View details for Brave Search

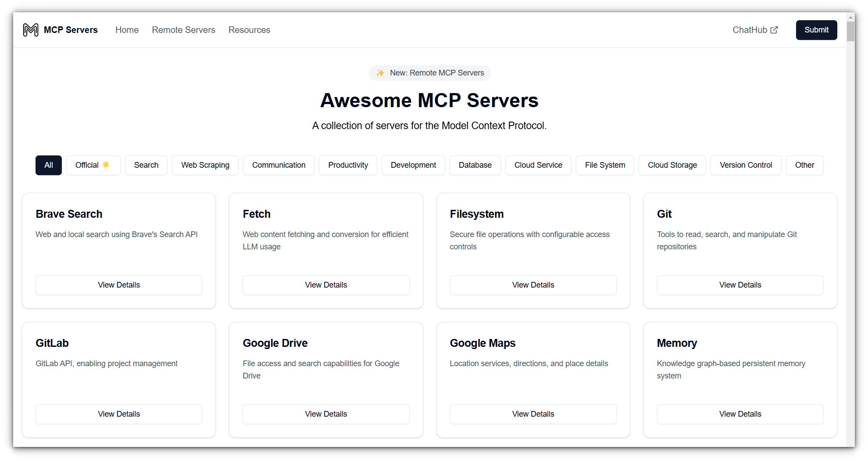(118, 285)
